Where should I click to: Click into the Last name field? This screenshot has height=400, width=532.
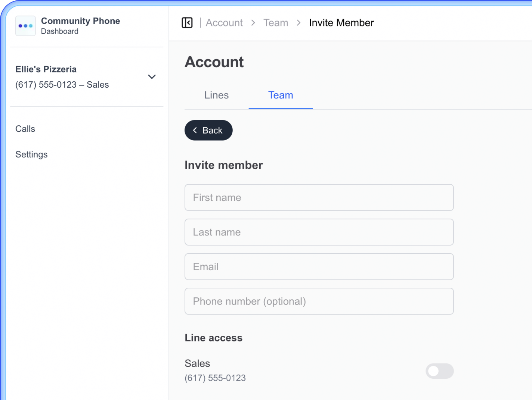pos(319,232)
